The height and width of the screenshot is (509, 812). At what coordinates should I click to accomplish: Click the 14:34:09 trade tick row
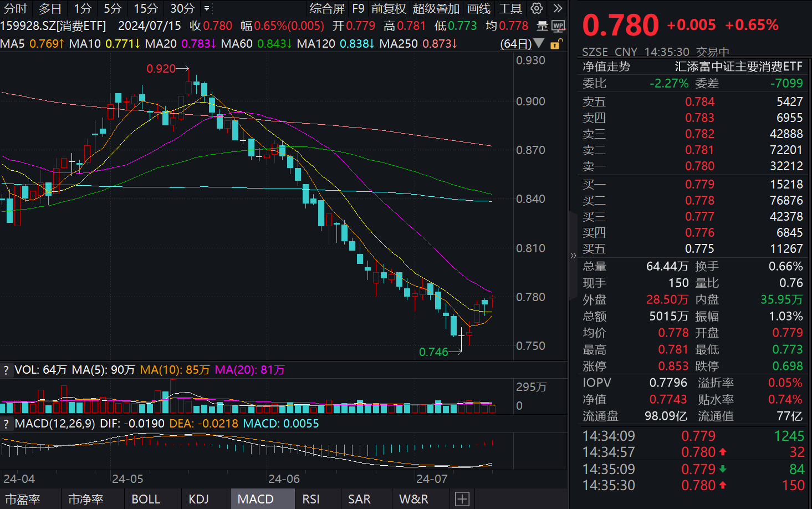[693, 436]
